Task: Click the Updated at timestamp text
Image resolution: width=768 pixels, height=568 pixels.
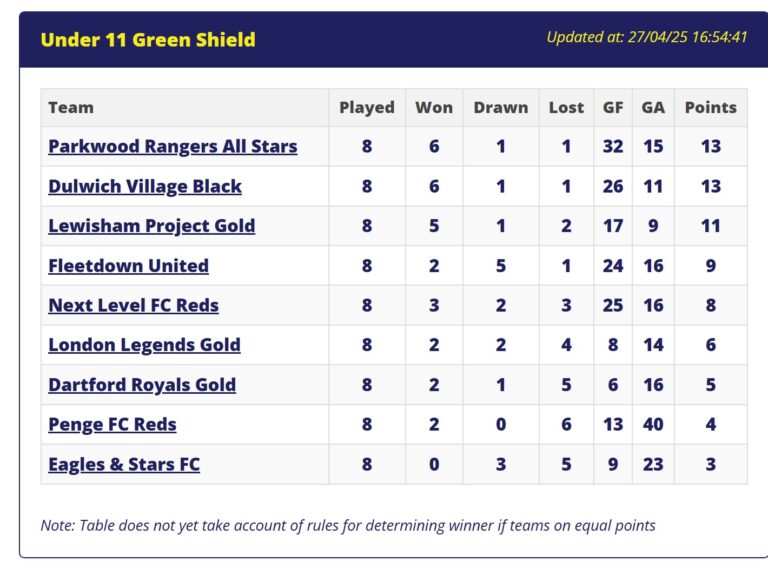Action: (647, 37)
